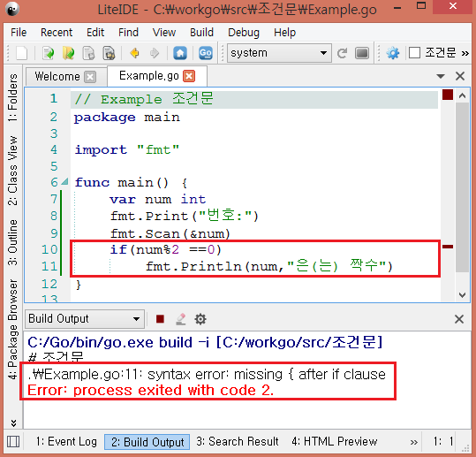Open the Debug menu
This screenshot has width=476, height=457.
tap(244, 32)
